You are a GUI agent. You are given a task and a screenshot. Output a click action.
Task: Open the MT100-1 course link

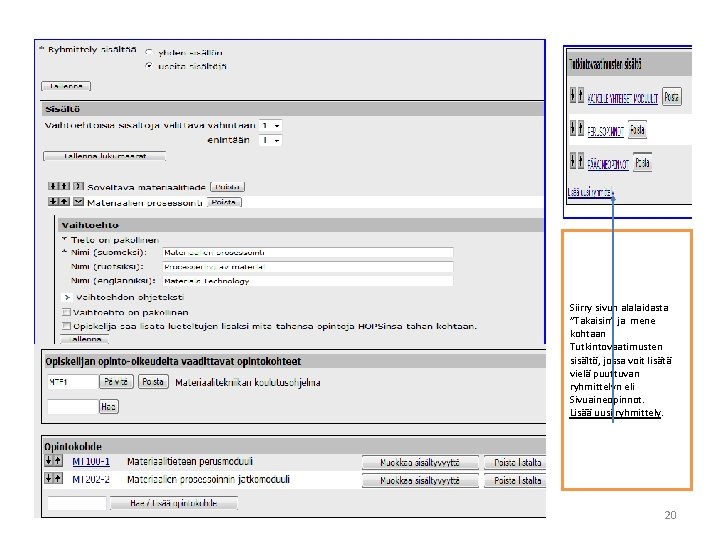tap(91, 461)
